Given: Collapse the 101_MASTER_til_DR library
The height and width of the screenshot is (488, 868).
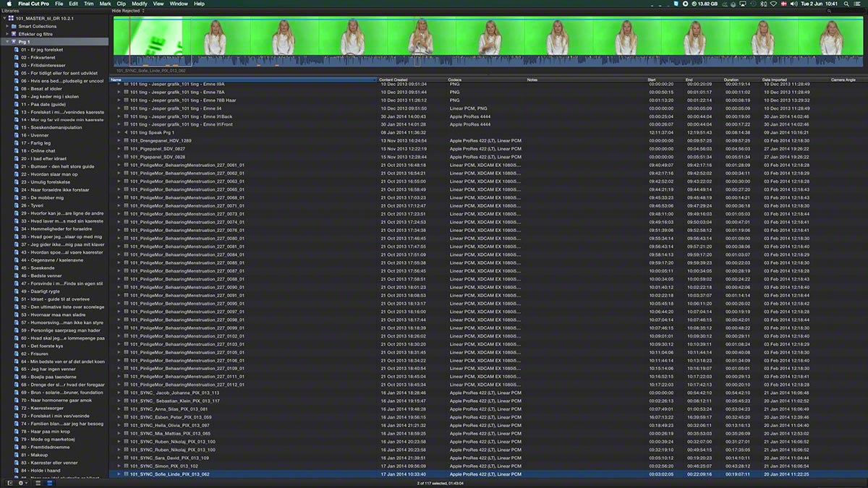Looking at the screenshot, I should click(4, 18).
